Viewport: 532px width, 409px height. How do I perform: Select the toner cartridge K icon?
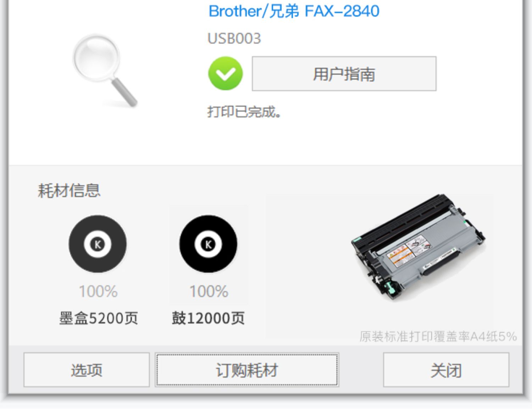(x=98, y=244)
